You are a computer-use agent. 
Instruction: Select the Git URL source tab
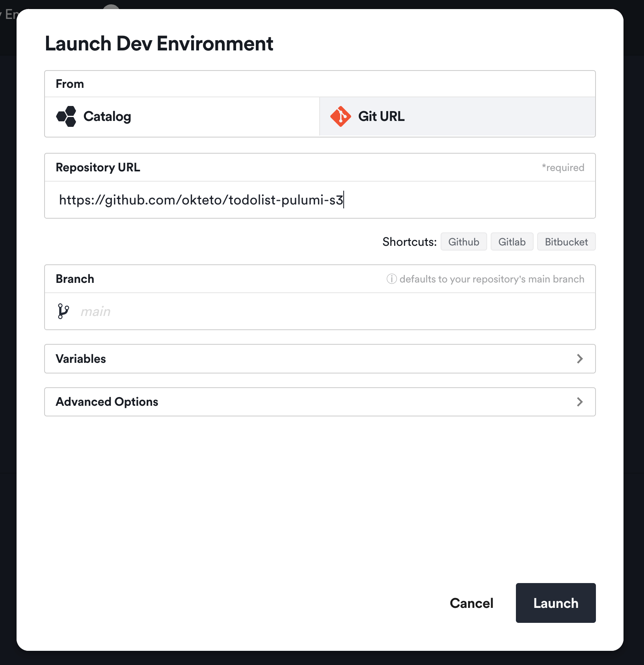(457, 117)
